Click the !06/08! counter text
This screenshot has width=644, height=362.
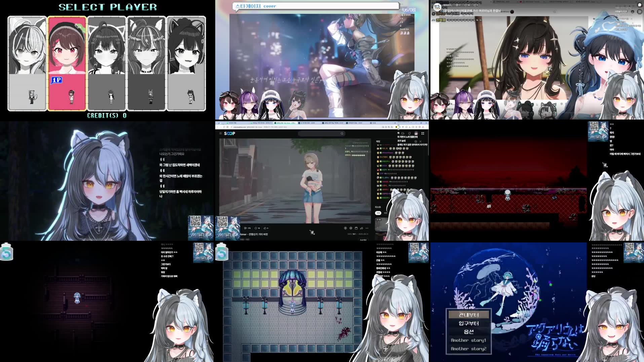point(409,10)
